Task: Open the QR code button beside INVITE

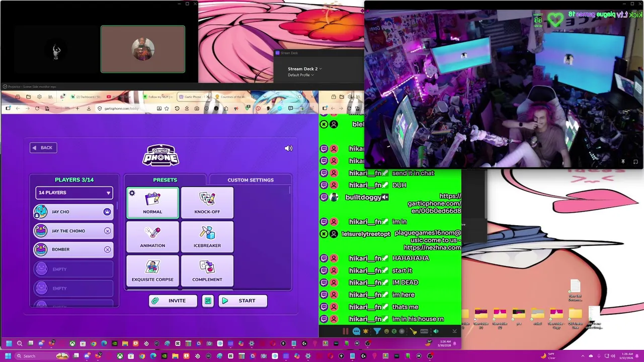Action: pos(208,301)
